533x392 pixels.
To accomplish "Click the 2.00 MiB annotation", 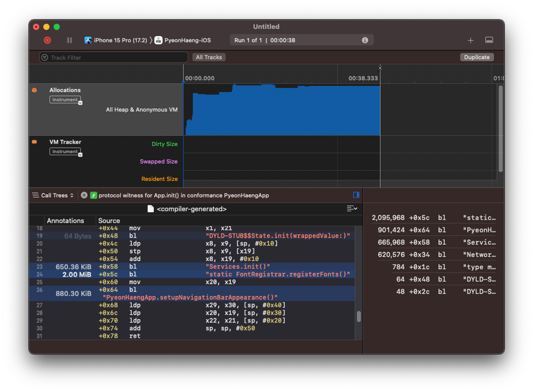I will pyautogui.click(x=77, y=275).
